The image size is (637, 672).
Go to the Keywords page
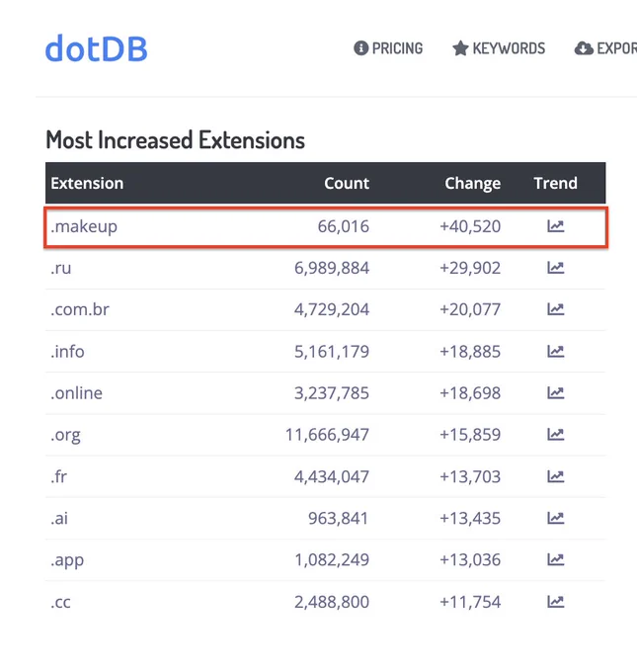click(499, 48)
